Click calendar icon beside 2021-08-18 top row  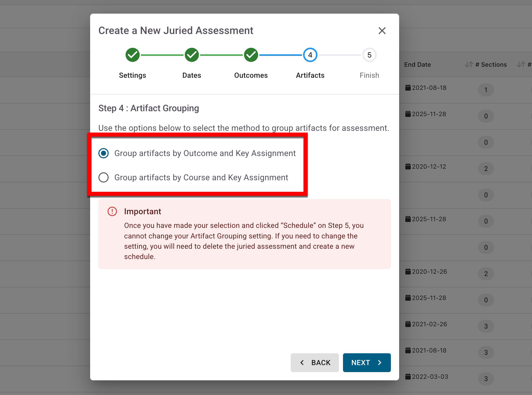[408, 88]
